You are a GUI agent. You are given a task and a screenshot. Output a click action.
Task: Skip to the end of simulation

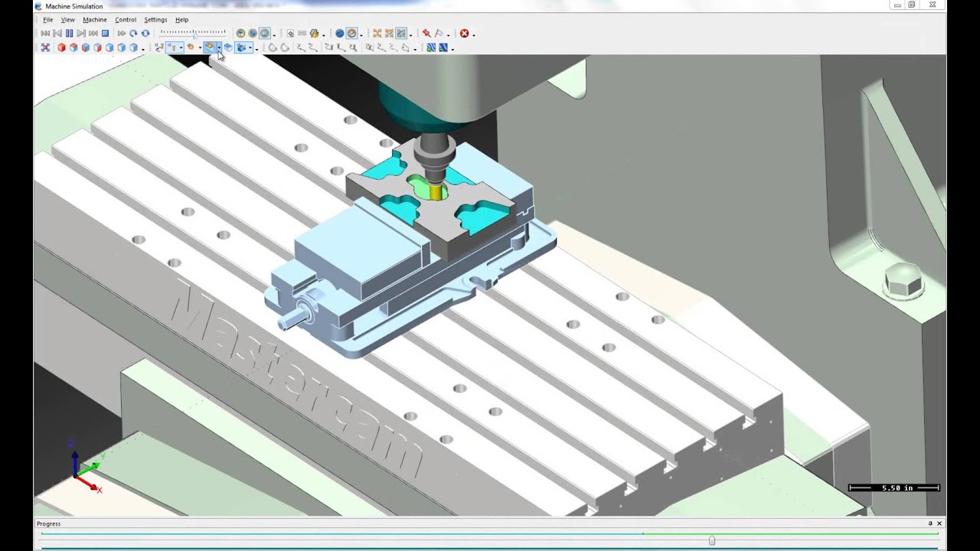point(93,34)
